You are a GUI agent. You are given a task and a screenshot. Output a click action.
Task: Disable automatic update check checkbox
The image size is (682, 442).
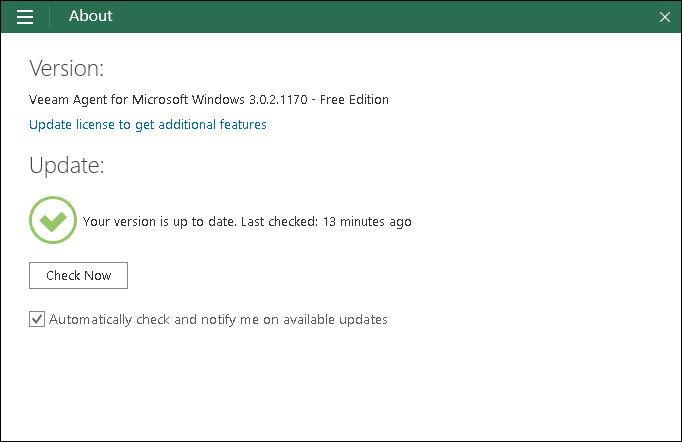point(37,319)
